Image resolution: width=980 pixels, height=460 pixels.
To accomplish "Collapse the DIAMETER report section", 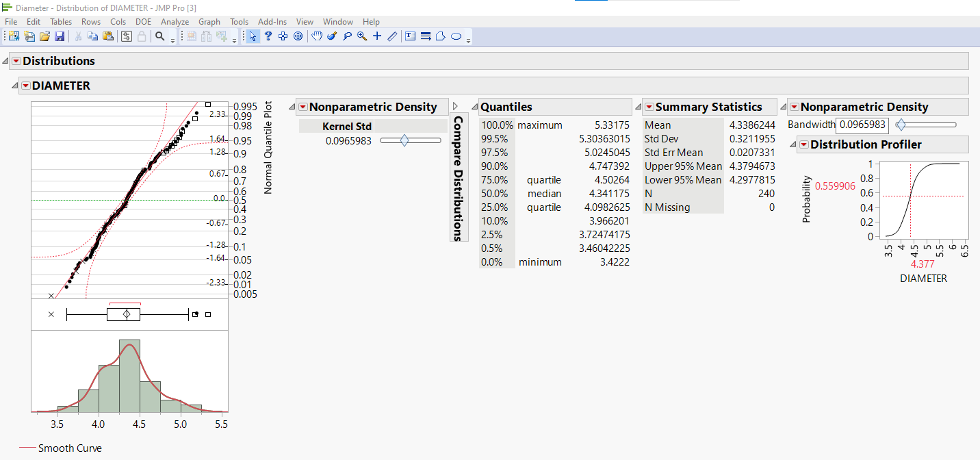I will pos(15,86).
